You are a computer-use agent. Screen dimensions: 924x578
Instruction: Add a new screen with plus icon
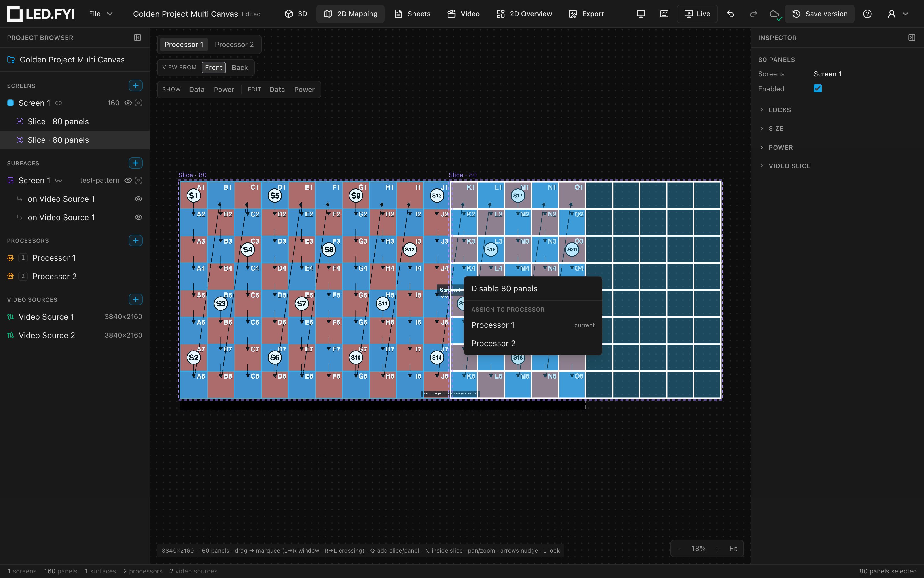click(x=135, y=86)
